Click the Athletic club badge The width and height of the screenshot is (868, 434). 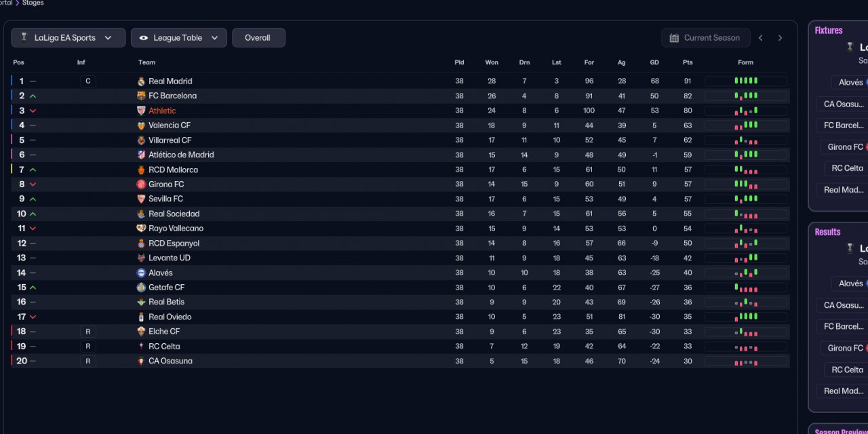click(141, 111)
